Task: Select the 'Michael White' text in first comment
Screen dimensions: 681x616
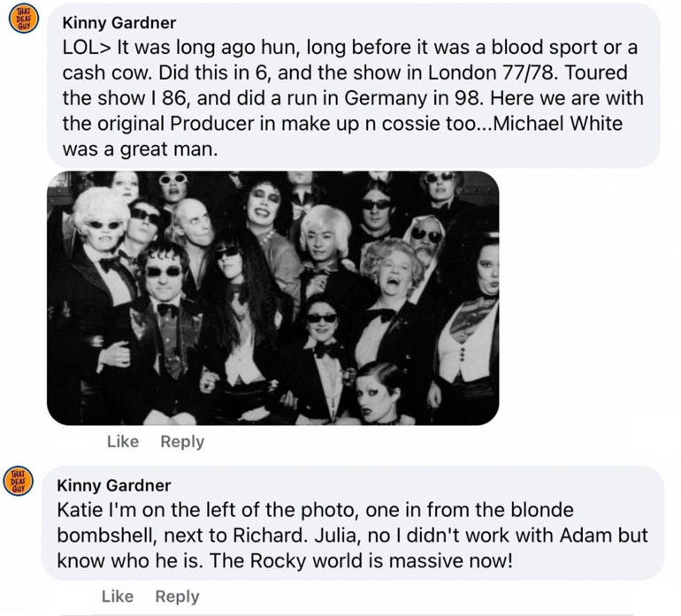Action: [x=558, y=124]
